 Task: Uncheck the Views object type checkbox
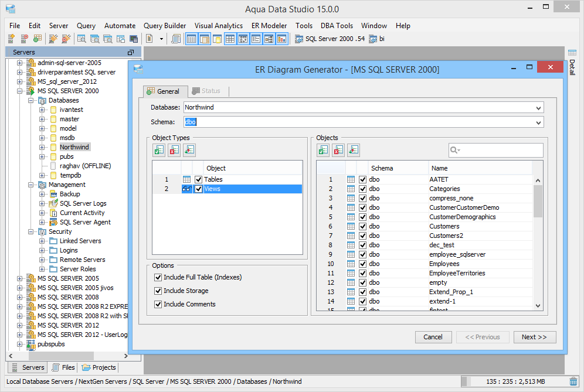(199, 189)
